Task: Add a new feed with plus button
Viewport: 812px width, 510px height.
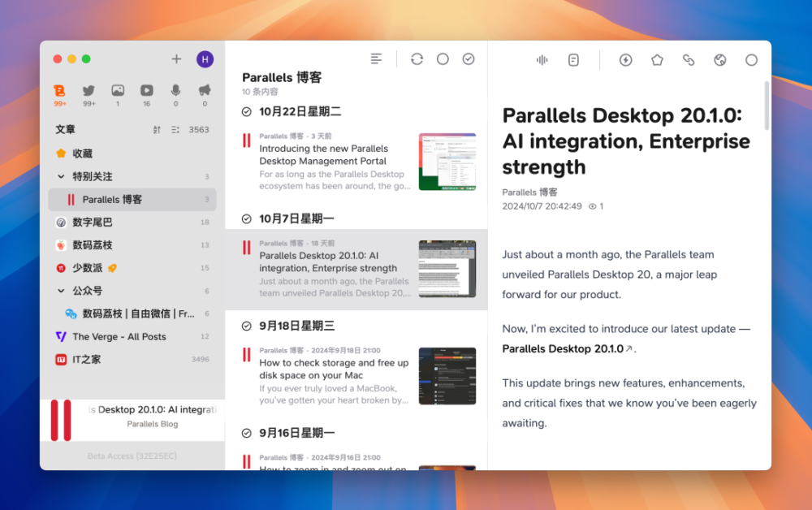Action: tap(176, 59)
